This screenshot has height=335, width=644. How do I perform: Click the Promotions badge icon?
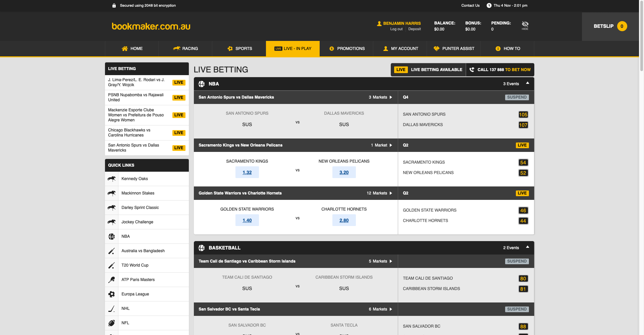pyautogui.click(x=332, y=49)
